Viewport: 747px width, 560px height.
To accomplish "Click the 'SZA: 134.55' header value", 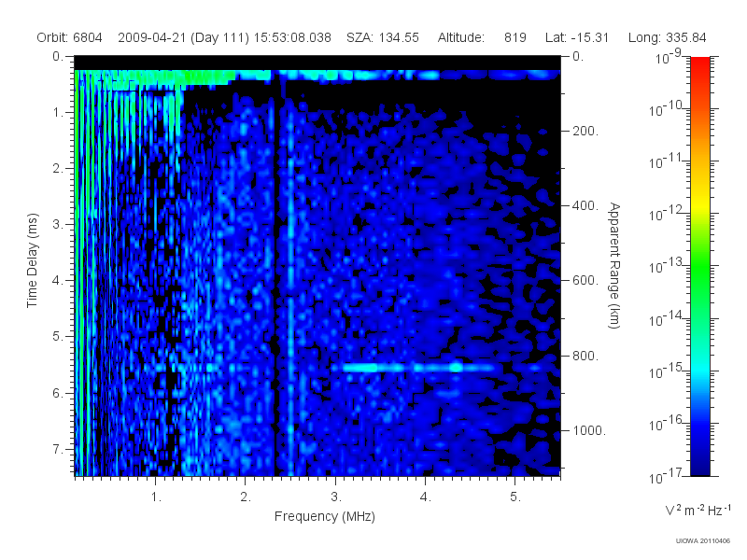I will (383, 37).
